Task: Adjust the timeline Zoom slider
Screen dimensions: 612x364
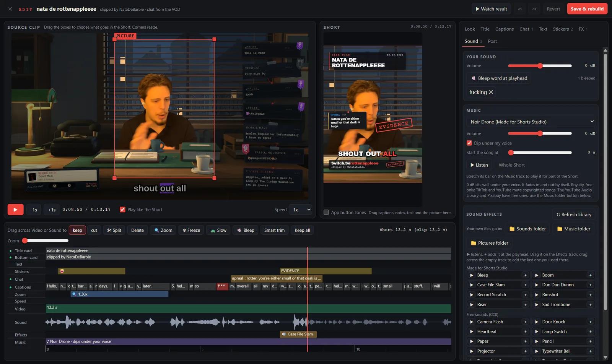Action: (x=46, y=240)
